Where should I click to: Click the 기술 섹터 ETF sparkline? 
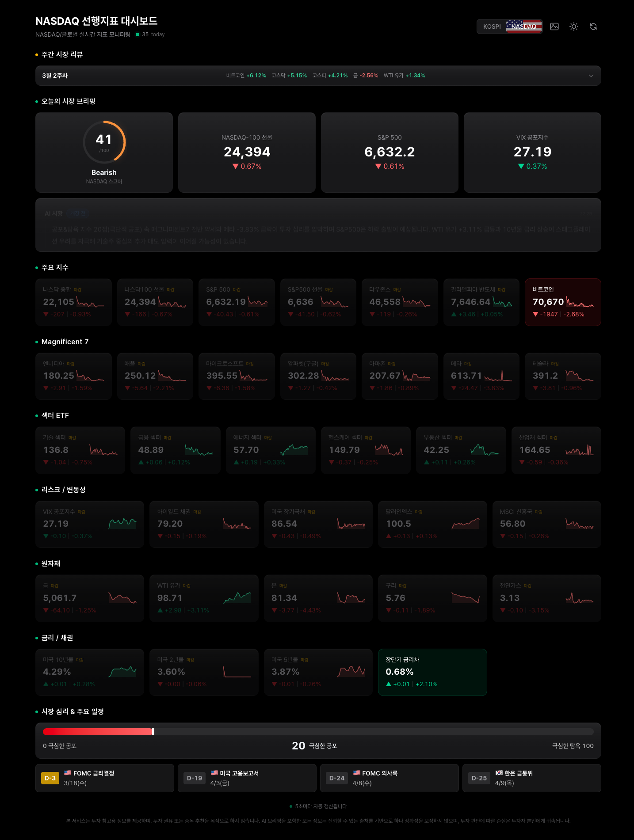[103, 450]
